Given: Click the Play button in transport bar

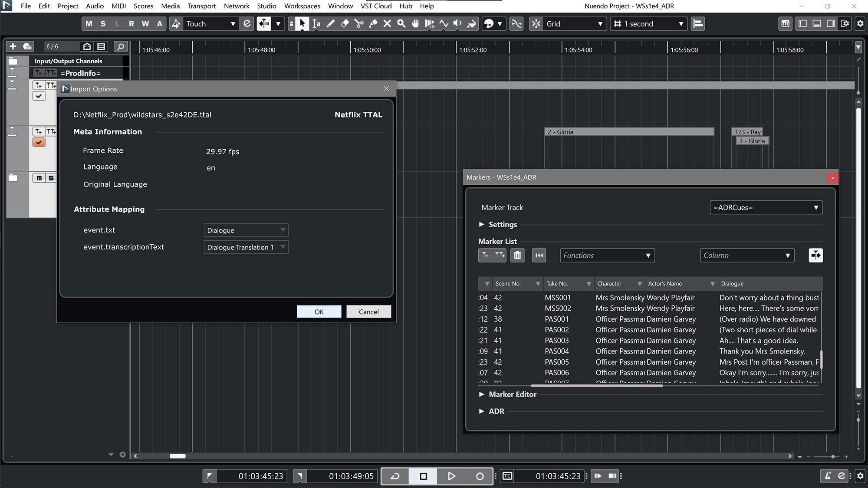Looking at the screenshot, I should [x=451, y=476].
